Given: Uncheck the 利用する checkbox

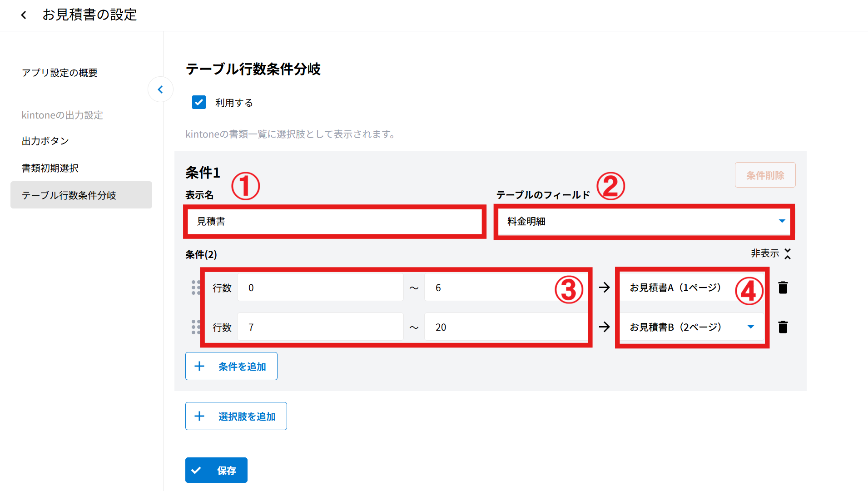Looking at the screenshot, I should click(x=199, y=102).
